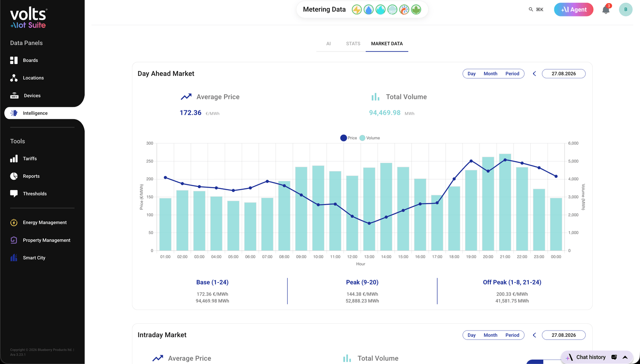Image resolution: width=640 pixels, height=364 pixels.
Task: Select the green leaf metering icon
Action: [416, 10]
